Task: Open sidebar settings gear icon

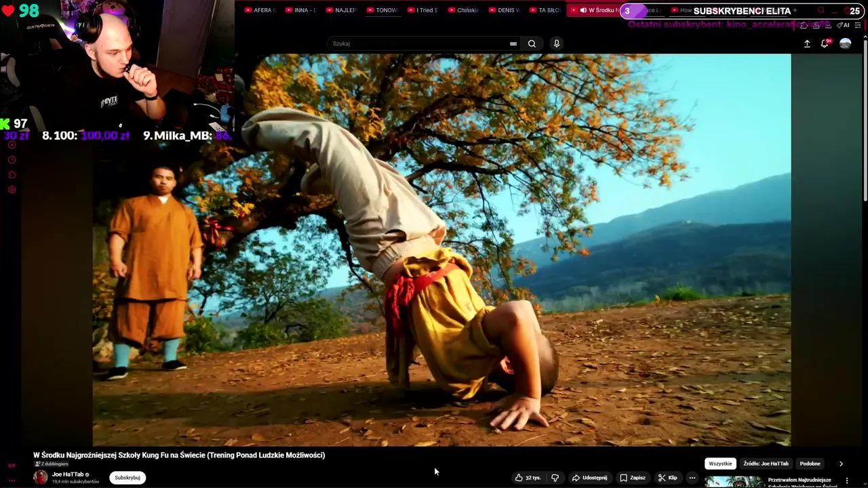Action: click(x=12, y=189)
